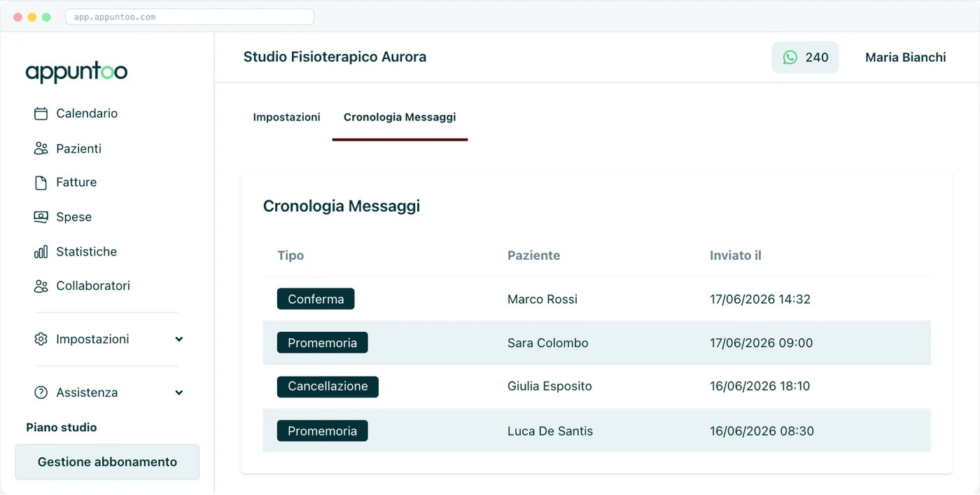This screenshot has height=495, width=980.
Task: Click the Statistiche bar chart icon
Action: click(x=41, y=251)
